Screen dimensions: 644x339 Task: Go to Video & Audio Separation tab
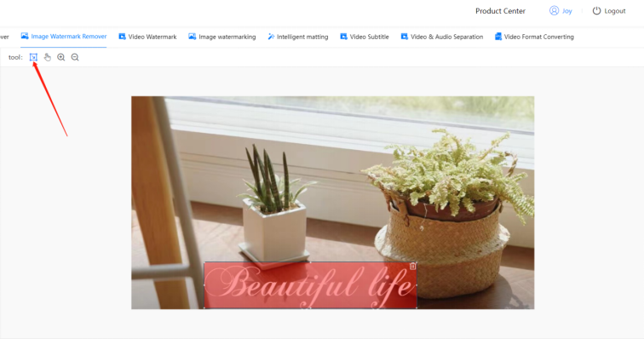coord(442,37)
